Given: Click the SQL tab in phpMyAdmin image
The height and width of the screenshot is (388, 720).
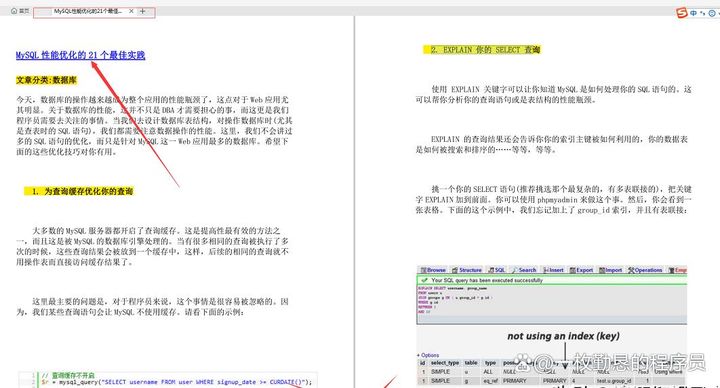Looking at the screenshot, I should (x=497, y=270).
